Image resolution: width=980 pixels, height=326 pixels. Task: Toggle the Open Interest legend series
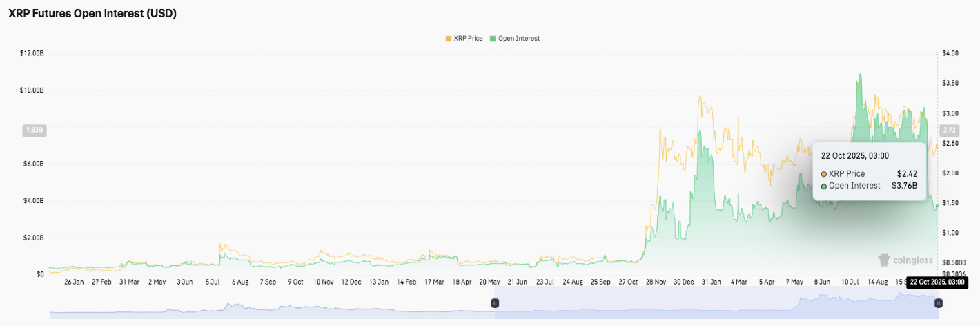coord(518,39)
